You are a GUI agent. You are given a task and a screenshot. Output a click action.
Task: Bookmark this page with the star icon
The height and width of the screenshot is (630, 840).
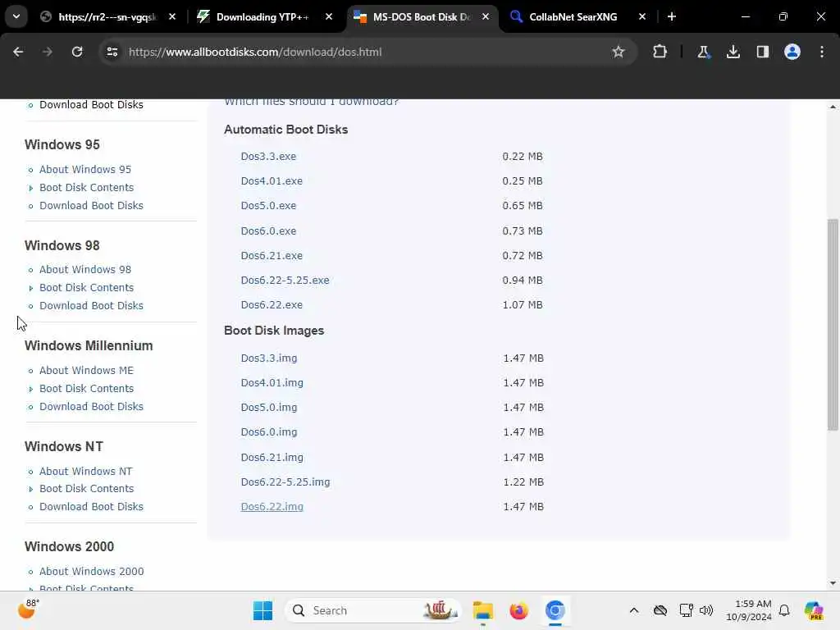click(619, 52)
